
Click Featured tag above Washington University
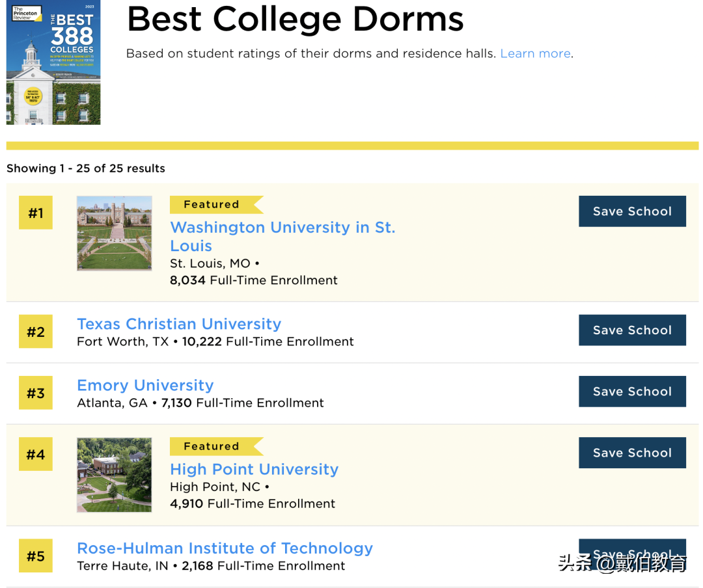212,204
